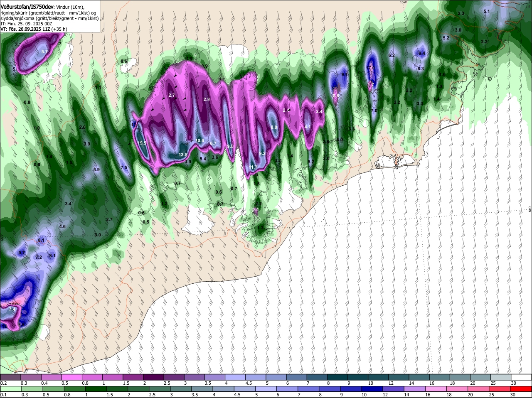Click the 7.4 precipitation value on the map
The width and height of the screenshot is (532, 398).
[x=12, y=310]
